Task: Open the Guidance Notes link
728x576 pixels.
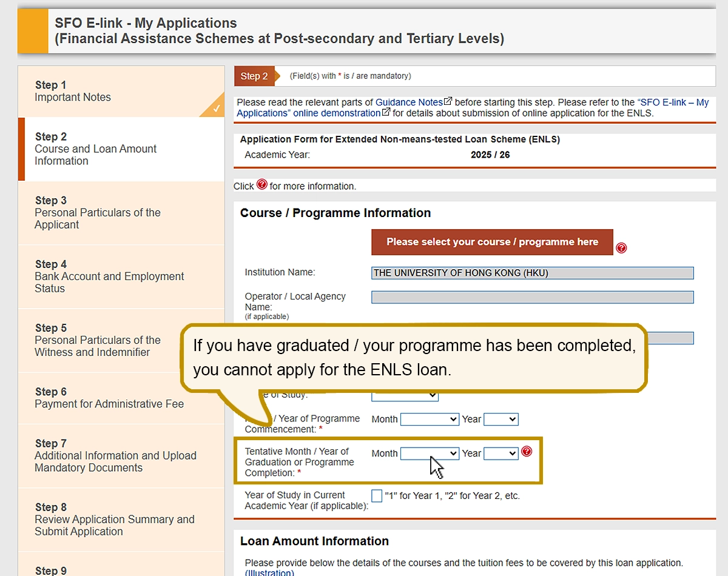Action: (409, 102)
